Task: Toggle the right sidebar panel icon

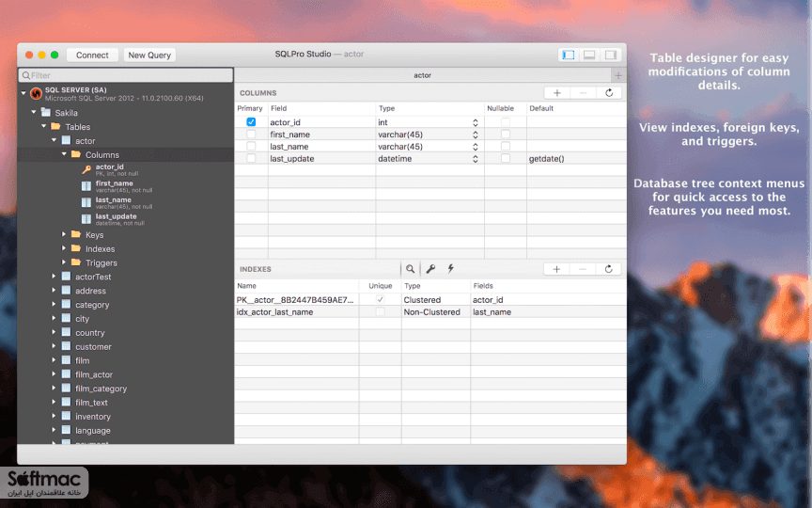Action: (611, 55)
